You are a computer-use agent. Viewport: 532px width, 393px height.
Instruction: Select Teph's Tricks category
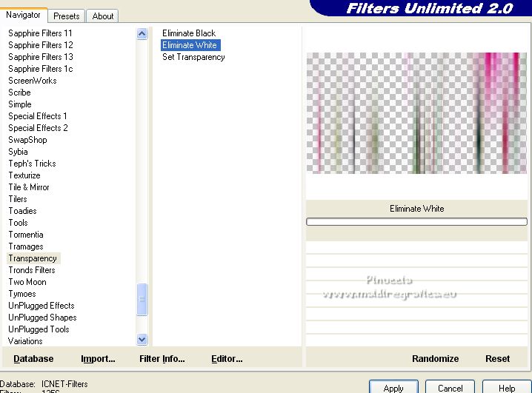[x=32, y=164]
